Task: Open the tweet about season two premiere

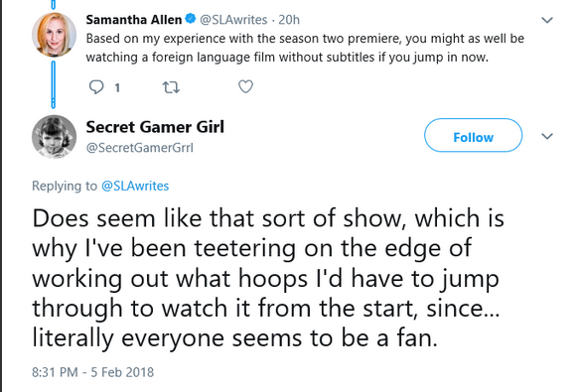Action: click(305, 48)
